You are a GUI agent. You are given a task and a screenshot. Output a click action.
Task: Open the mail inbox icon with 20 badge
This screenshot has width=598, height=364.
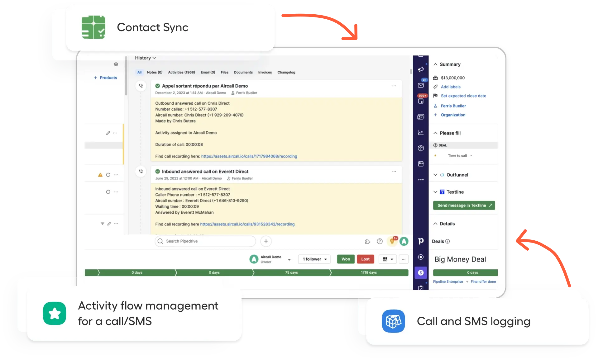pos(421,85)
